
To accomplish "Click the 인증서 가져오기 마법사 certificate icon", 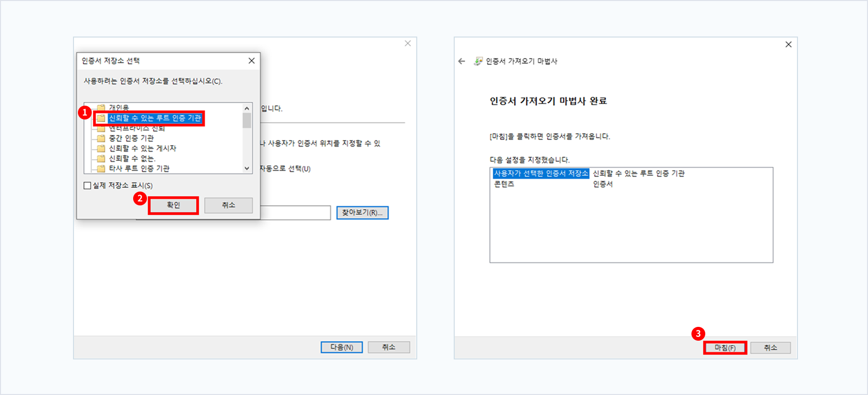I will pyautogui.click(x=478, y=61).
